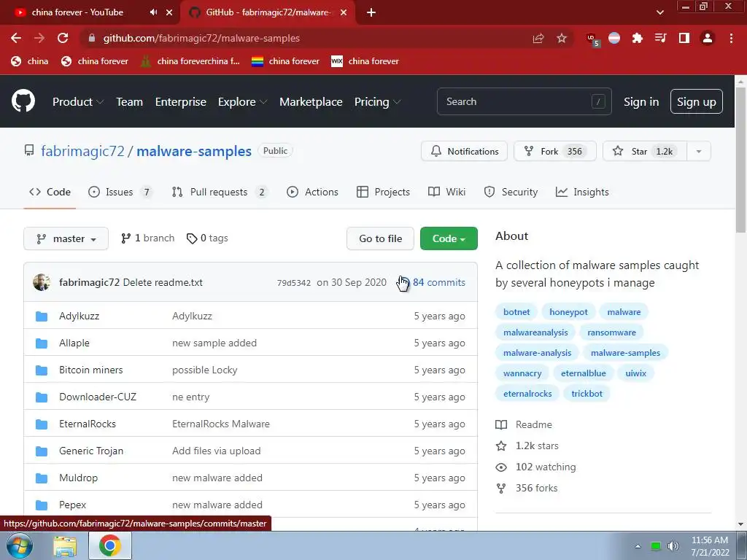Open the media control playlist icon
747x560 pixels.
[x=661, y=38]
